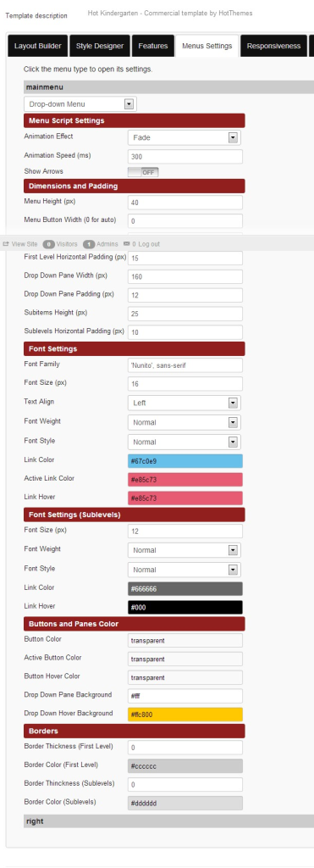The height and width of the screenshot is (868, 314).
Task: Click the Visitors count badge
Action: (x=48, y=244)
